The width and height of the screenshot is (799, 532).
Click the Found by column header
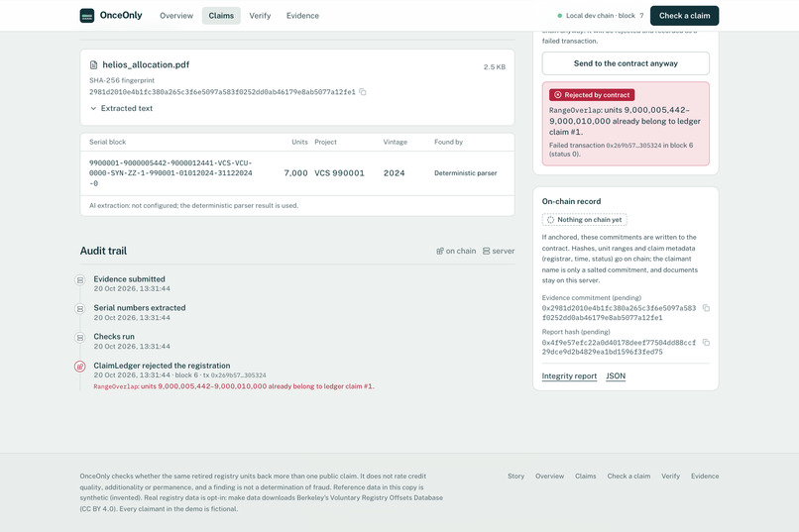coord(448,142)
